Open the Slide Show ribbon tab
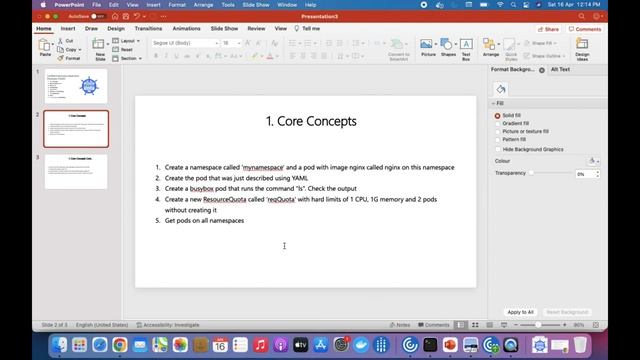Viewport: 640px width, 360px height. click(x=224, y=29)
